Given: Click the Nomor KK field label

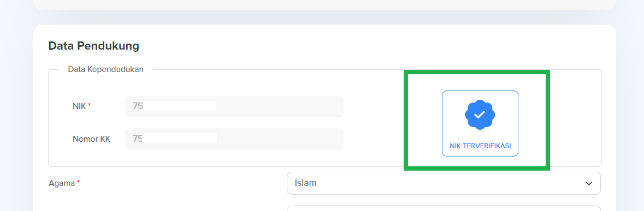Looking at the screenshot, I should (x=91, y=139).
